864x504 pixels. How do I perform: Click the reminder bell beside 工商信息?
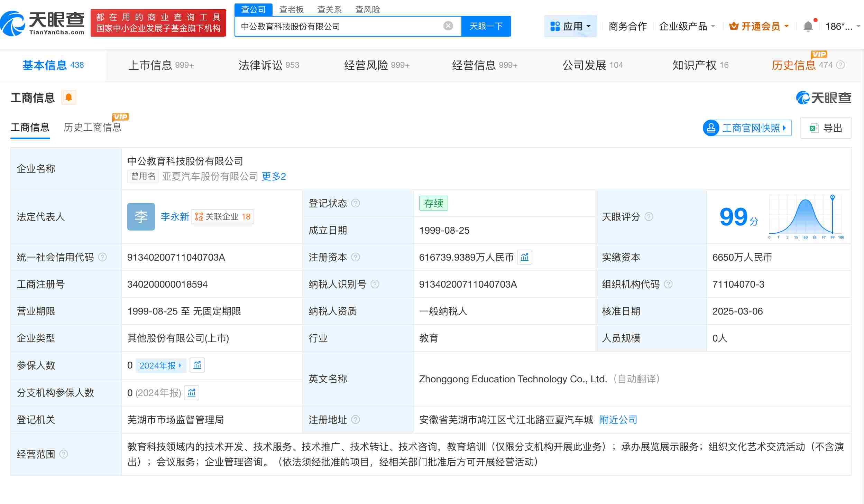click(69, 97)
